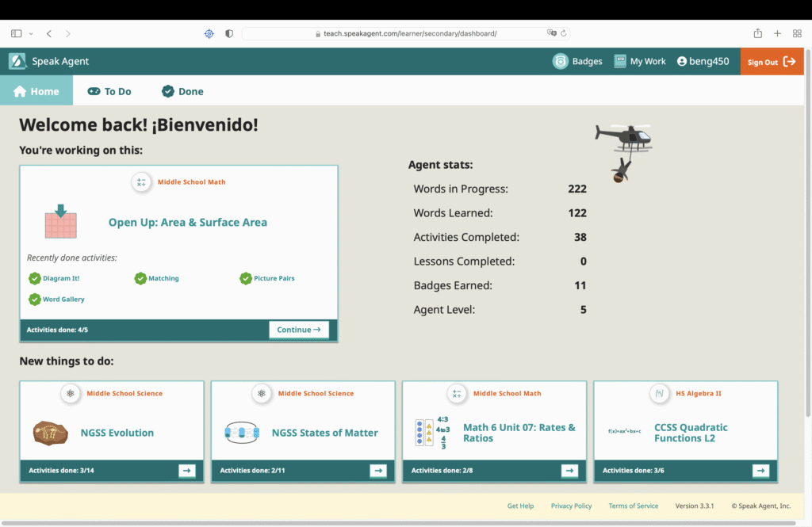This screenshot has height=527, width=812.
Task: Click the formula image on Quadratic Functions card
Action: 625,430
